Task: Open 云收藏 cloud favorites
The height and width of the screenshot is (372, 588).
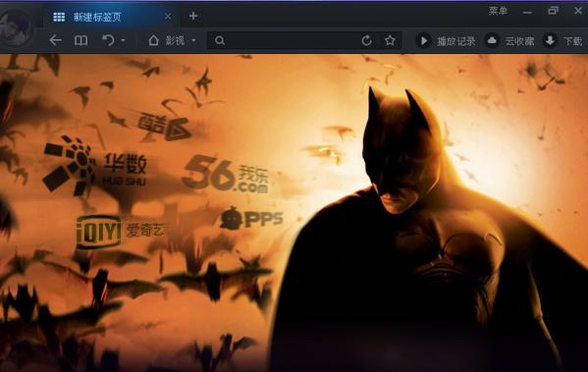Action: coord(509,40)
